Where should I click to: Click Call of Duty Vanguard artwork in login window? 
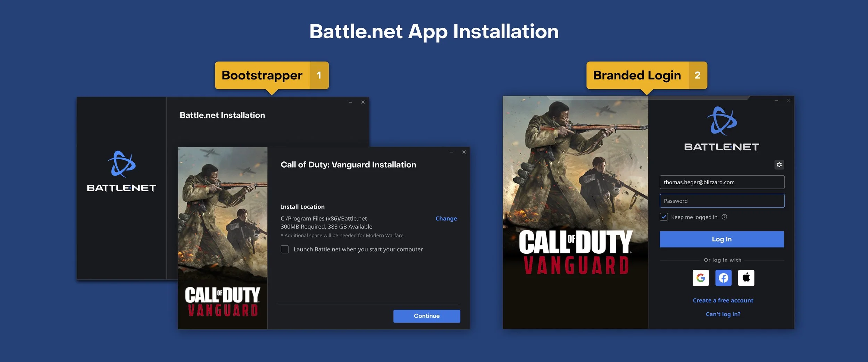(575, 212)
